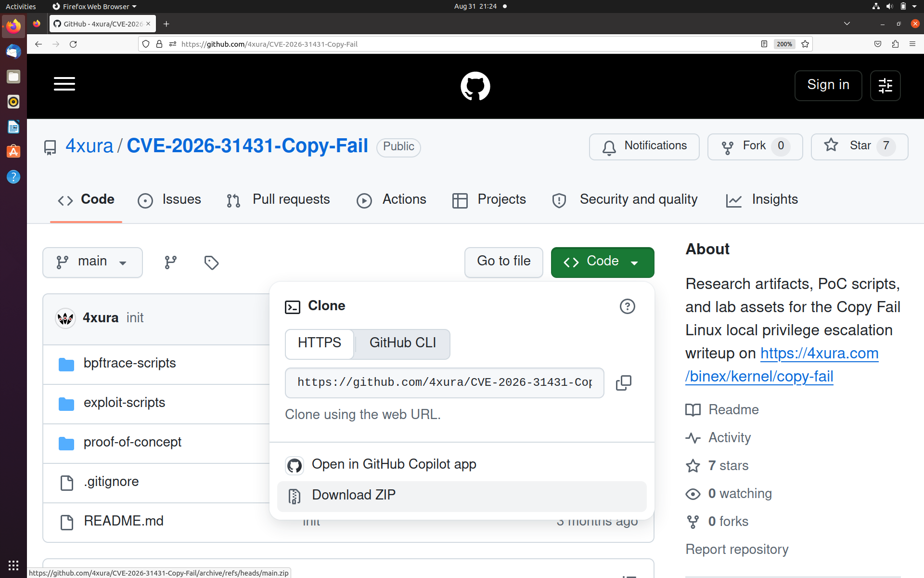View the 7 stars link

coord(717,466)
